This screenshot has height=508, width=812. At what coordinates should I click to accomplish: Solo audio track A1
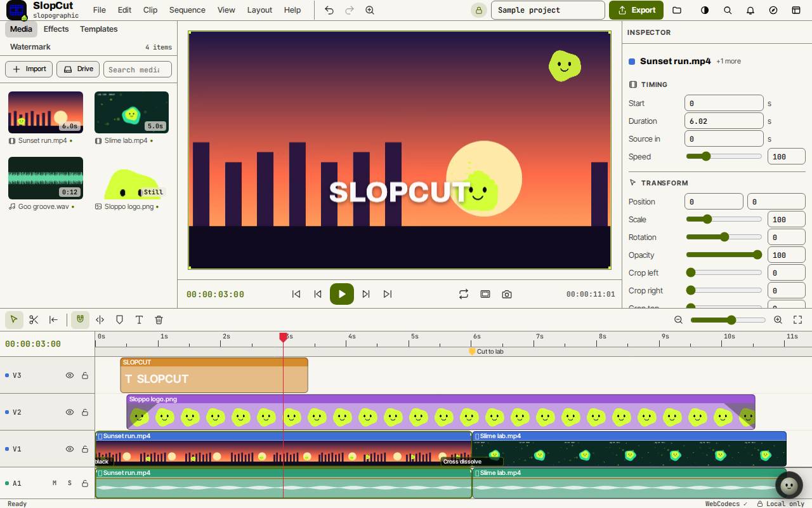(x=70, y=483)
